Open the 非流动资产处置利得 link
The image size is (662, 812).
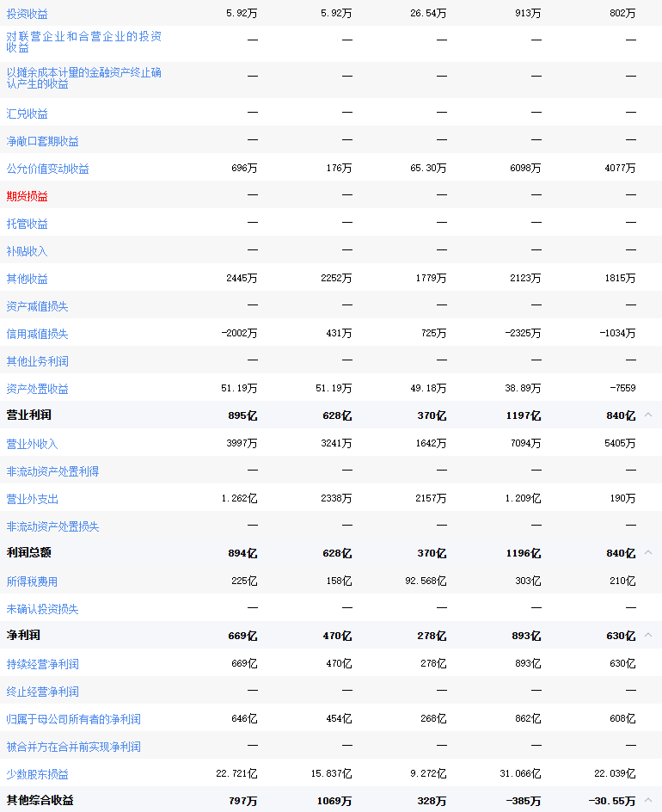(53, 471)
